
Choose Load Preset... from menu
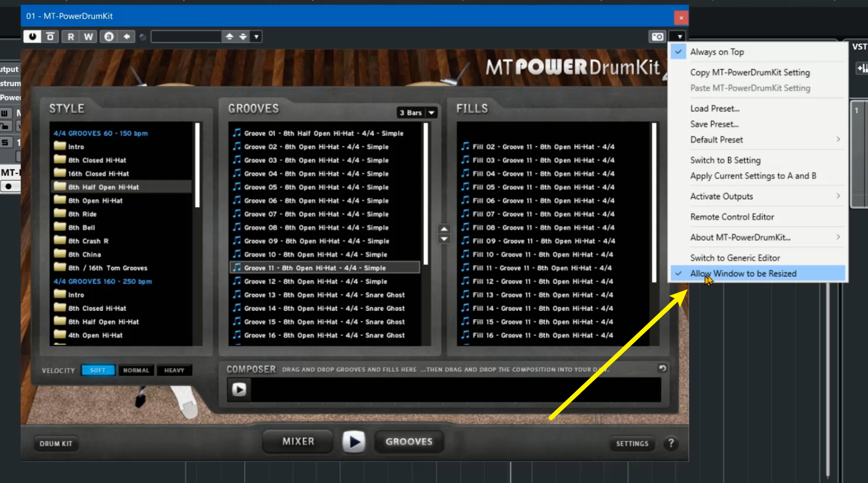click(715, 109)
